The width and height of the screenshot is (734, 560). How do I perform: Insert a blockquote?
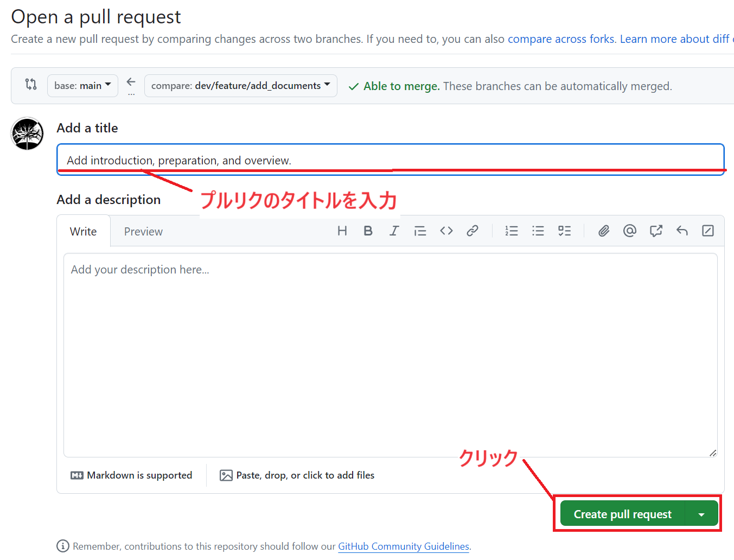[420, 231]
